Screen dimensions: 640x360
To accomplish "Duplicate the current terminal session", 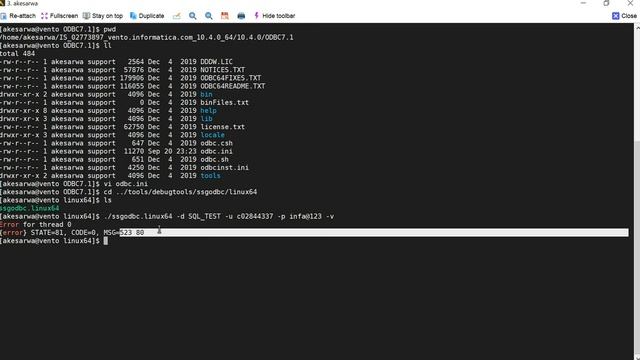I will [147, 16].
